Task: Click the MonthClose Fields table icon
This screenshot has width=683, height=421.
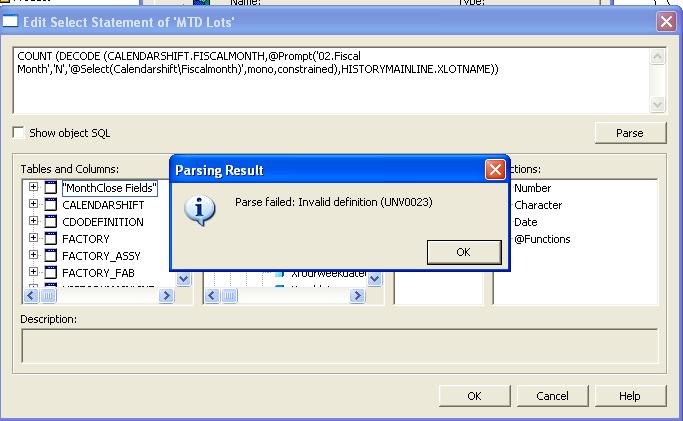Action: pyautogui.click(x=50, y=188)
